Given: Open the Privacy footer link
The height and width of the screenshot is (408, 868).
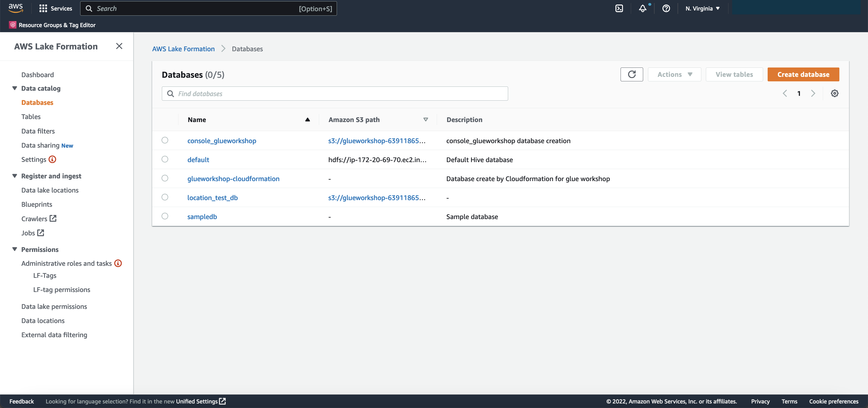Looking at the screenshot, I should click(x=760, y=401).
